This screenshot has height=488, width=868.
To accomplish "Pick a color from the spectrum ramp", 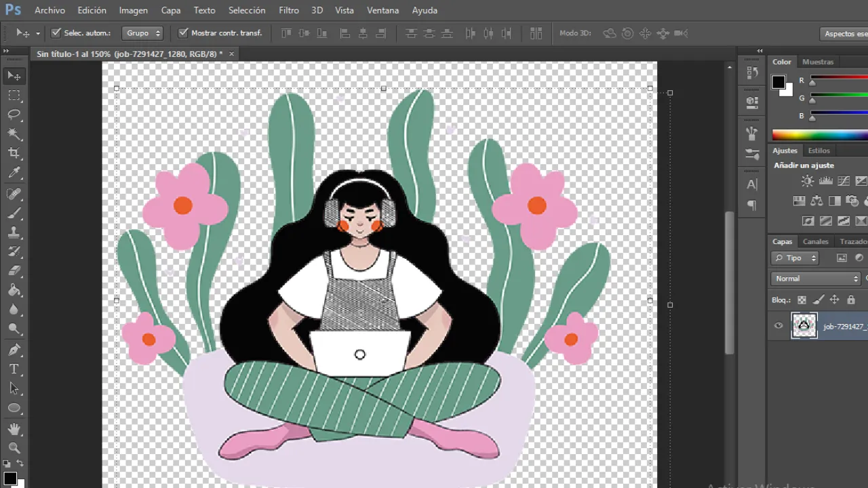I will [820, 135].
